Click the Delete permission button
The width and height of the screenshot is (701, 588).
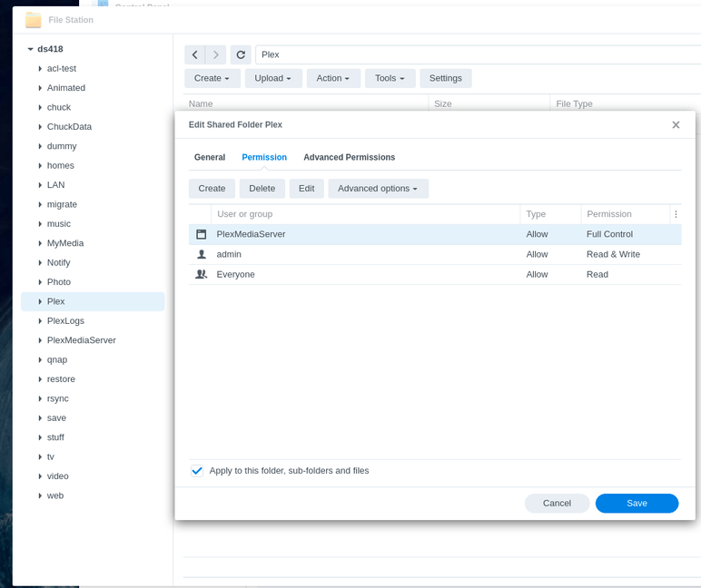tap(262, 189)
